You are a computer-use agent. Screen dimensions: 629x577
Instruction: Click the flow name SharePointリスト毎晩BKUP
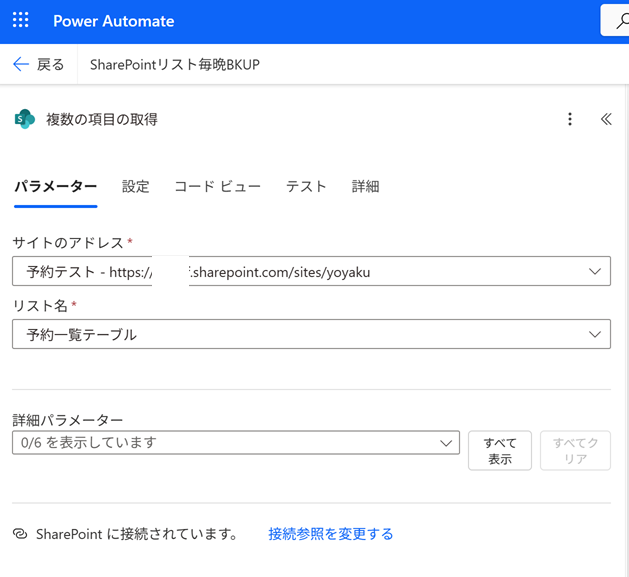tap(174, 65)
